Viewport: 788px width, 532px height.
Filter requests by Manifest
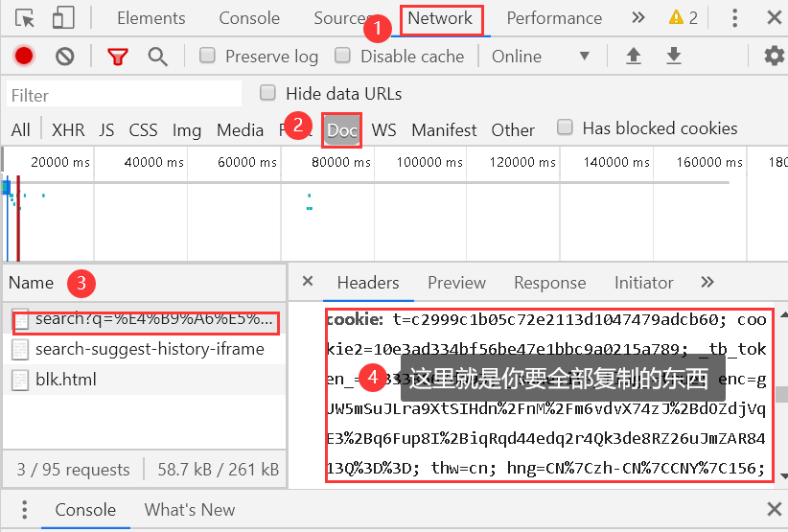point(444,130)
